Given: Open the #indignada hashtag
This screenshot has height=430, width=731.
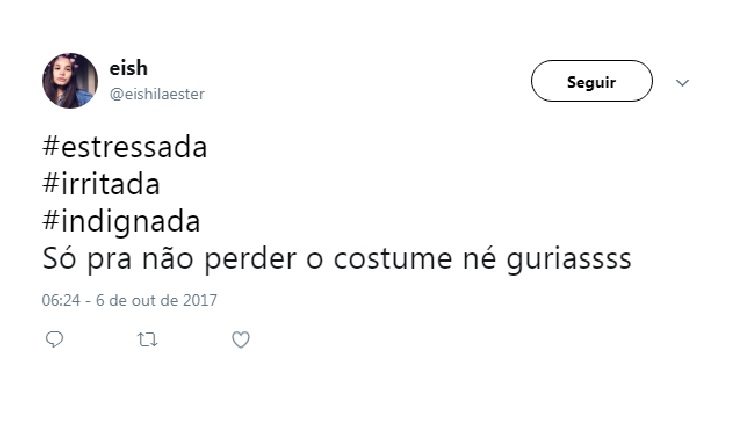Looking at the screenshot, I should 121,221.
